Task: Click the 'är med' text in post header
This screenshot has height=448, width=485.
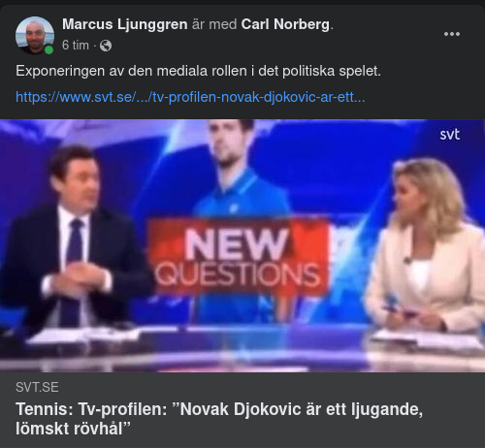Action: coord(214,24)
